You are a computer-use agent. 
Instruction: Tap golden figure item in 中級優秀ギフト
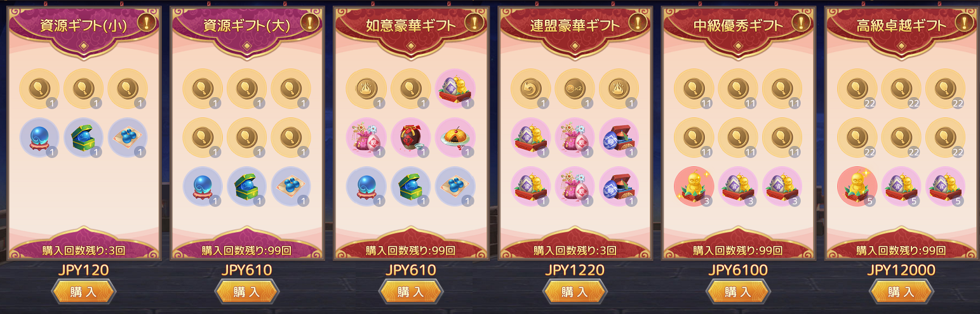(x=694, y=186)
